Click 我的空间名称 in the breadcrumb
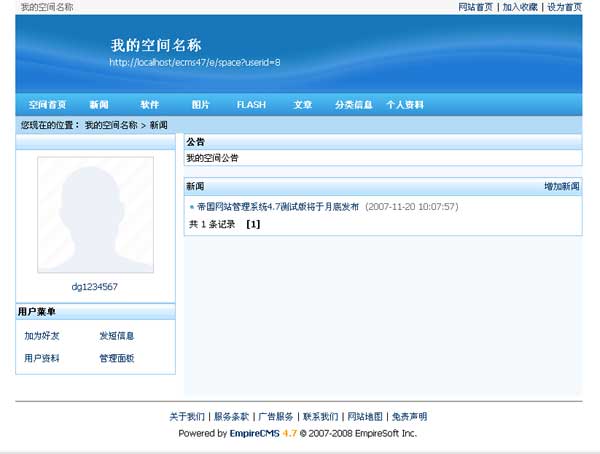The image size is (600, 454). point(110,125)
